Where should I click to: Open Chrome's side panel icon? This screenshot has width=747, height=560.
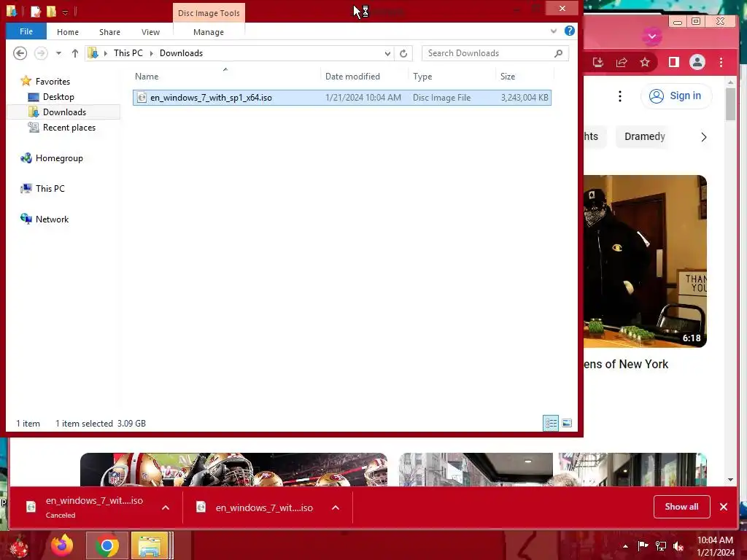(673, 63)
